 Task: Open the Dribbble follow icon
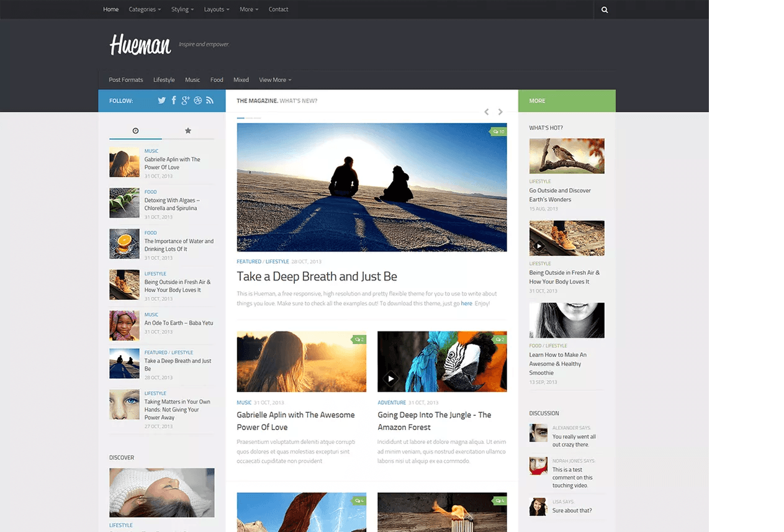click(198, 101)
